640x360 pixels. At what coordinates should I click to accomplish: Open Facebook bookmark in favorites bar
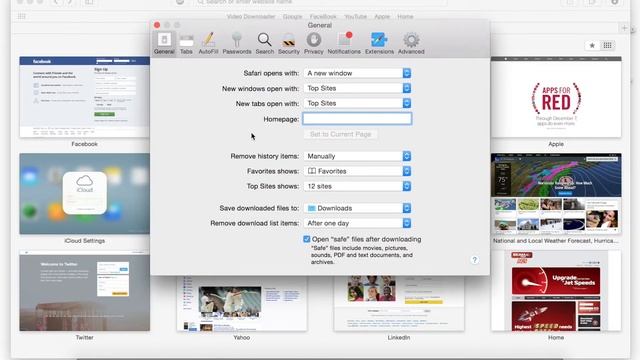[323, 17]
